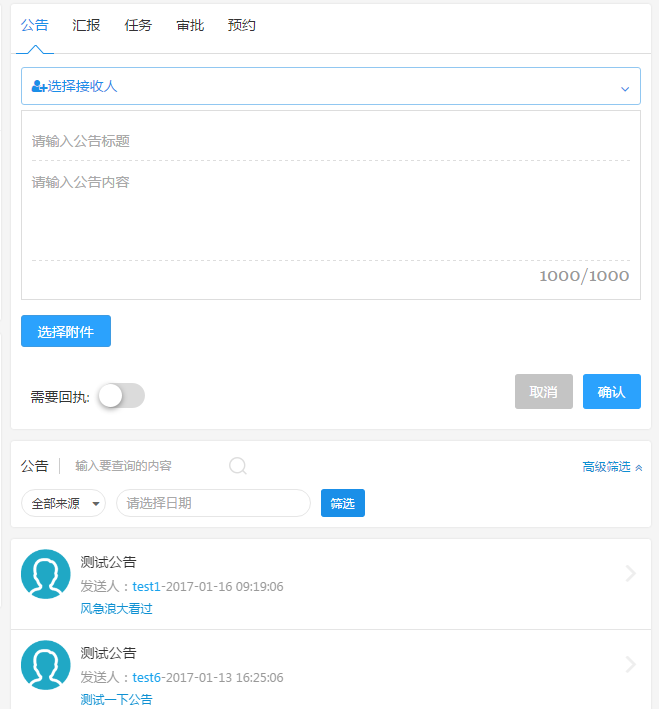The image size is (659, 709).
Task: Open the 汇报 tab
Action: [x=86, y=25]
